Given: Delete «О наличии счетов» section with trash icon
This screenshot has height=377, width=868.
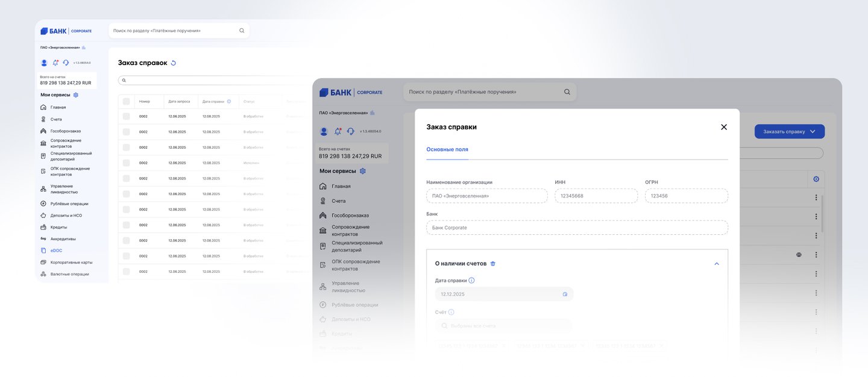Looking at the screenshot, I should 493,263.
